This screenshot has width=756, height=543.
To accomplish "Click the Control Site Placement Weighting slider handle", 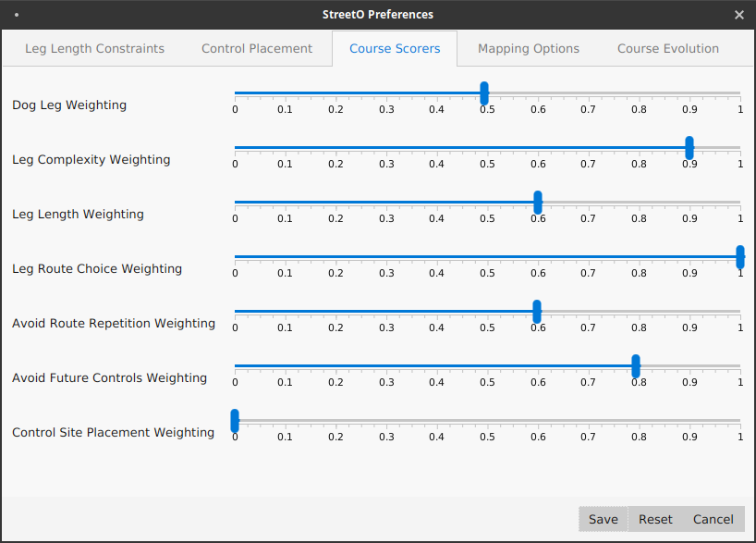I will [x=235, y=421].
